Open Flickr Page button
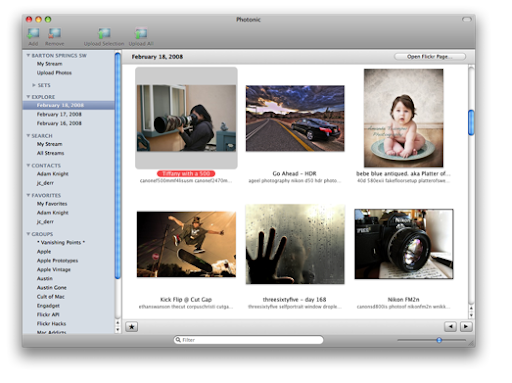 click(x=430, y=57)
